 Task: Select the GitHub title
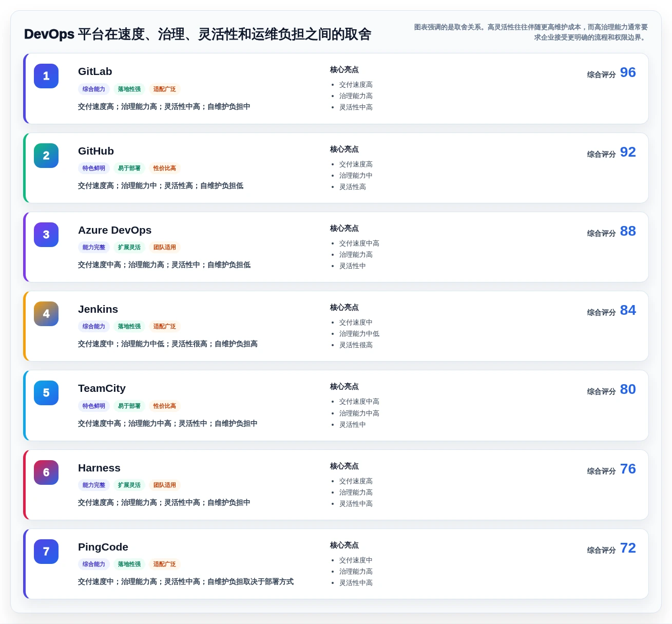(x=96, y=151)
